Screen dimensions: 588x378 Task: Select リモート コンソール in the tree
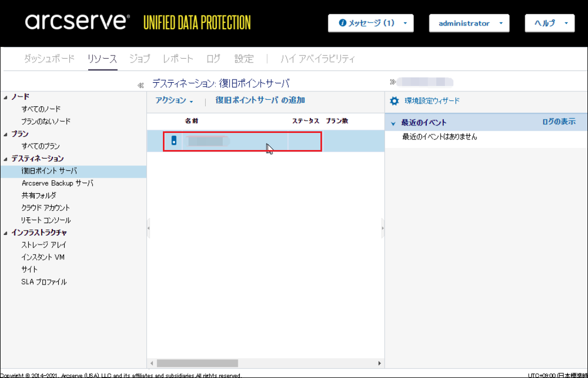(x=46, y=220)
